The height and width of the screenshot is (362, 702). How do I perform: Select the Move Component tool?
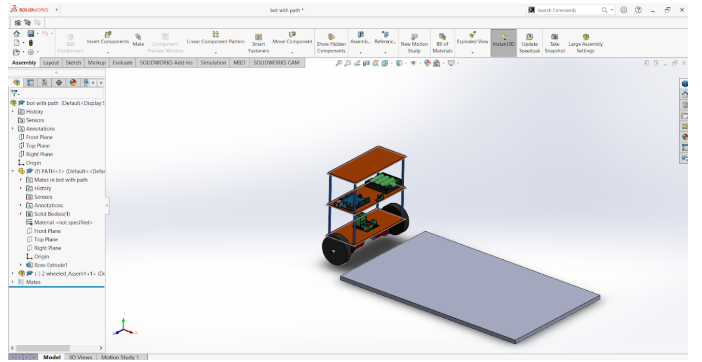pyautogui.click(x=292, y=38)
